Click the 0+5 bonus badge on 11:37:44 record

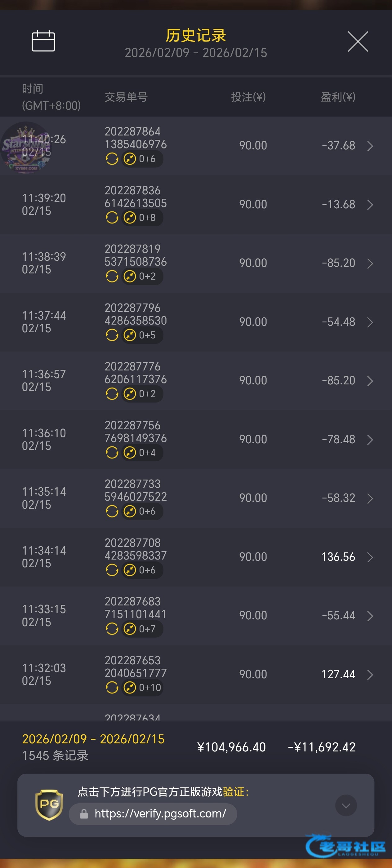[x=142, y=335]
